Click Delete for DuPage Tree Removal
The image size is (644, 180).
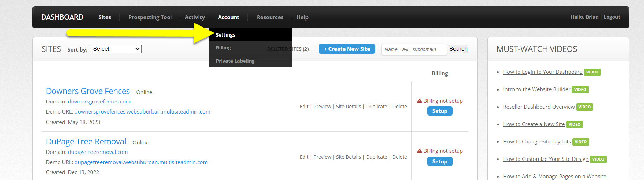point(400,157)
